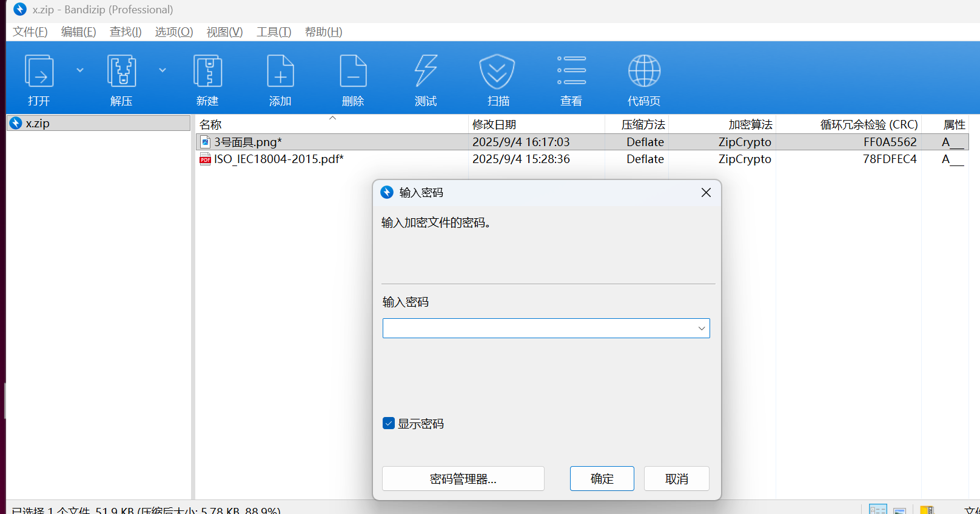This screenshot has width=980, height=514.
Task: Sort by 修改日期 column header
Action: (x=537, y=124)
